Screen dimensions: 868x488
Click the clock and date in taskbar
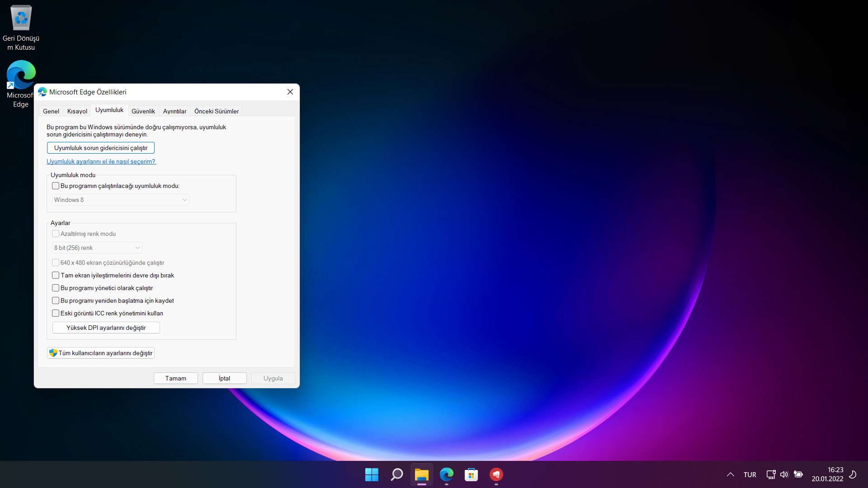[827, 474]
